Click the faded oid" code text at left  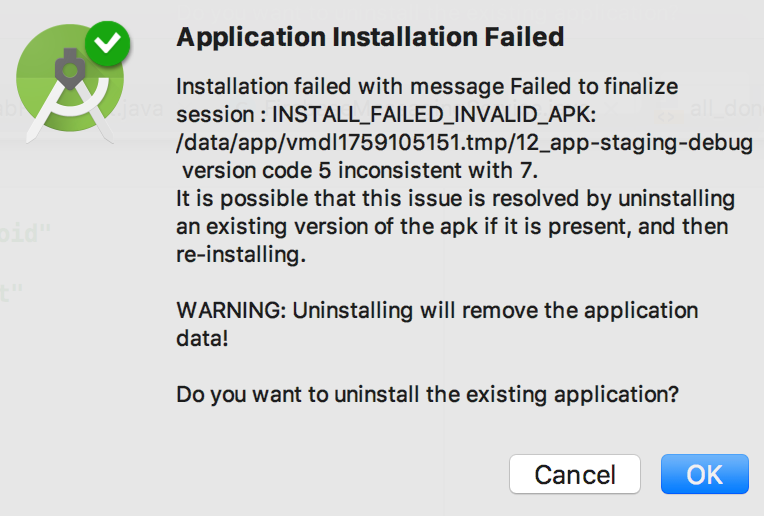(x=25, y=235)
